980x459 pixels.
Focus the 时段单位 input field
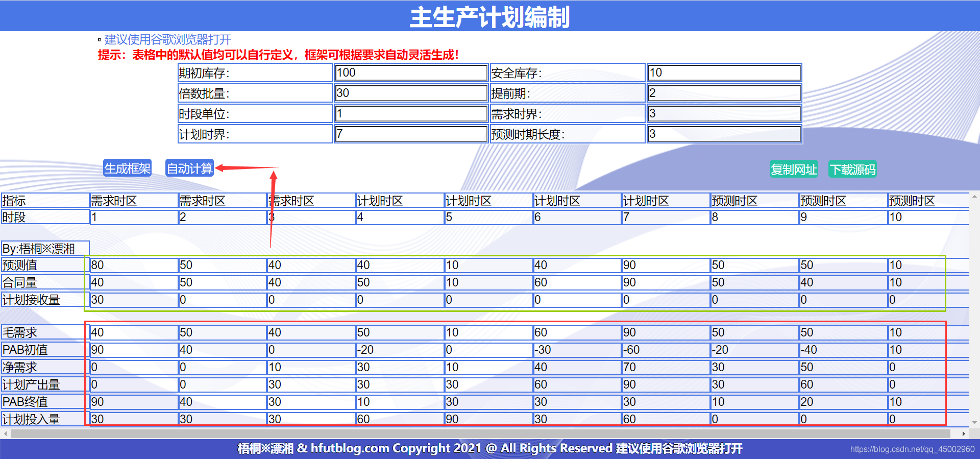[411, 113]
